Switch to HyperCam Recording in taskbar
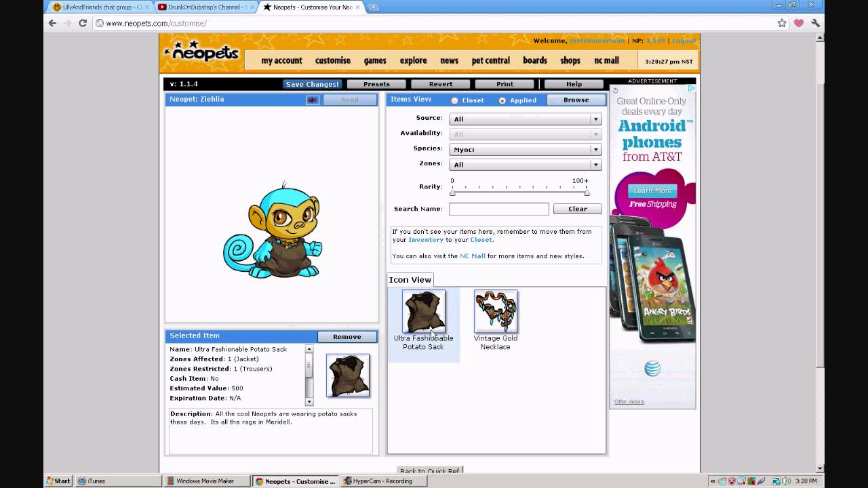 382,481
